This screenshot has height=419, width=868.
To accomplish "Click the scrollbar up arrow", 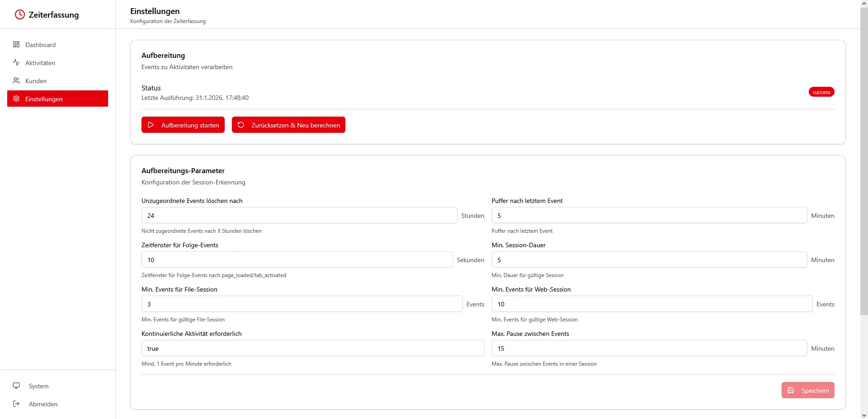I will 864,4.
